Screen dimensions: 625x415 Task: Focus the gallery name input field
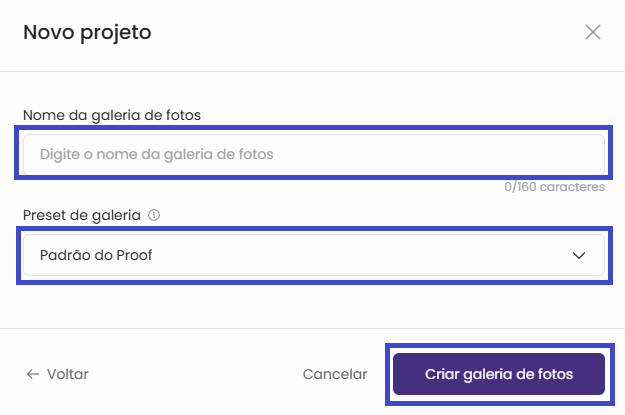(314, 154)
